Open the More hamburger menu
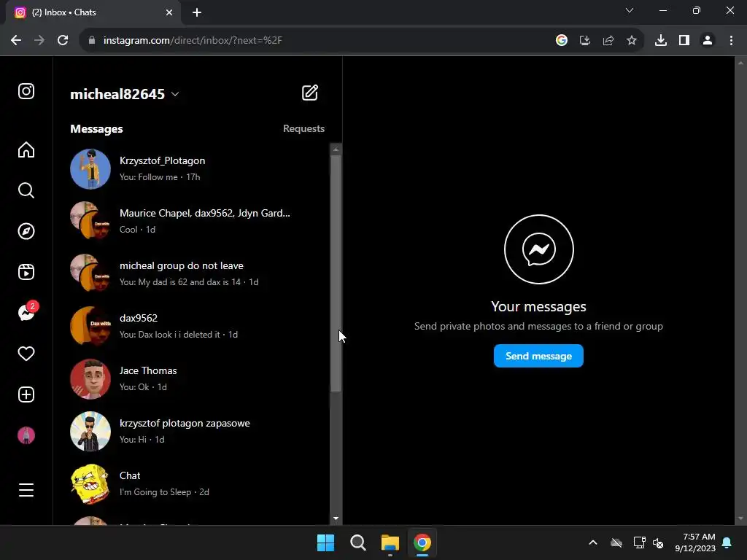This screenshot has width=747, height=560. click(26, 490)
